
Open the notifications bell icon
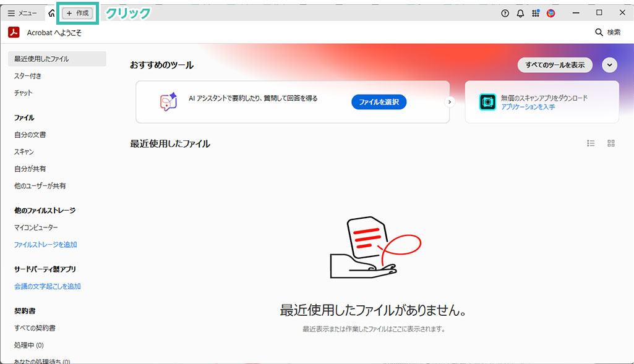[520, 13]
